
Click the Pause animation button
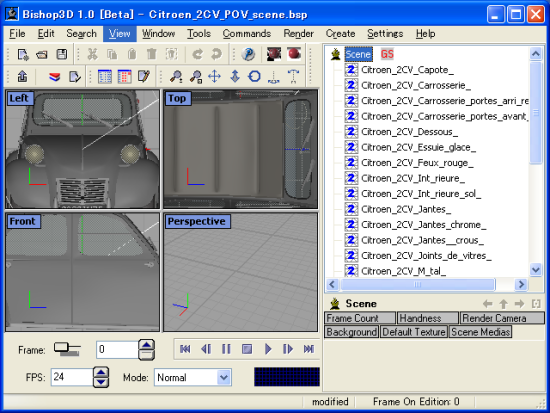pos(227,349)
